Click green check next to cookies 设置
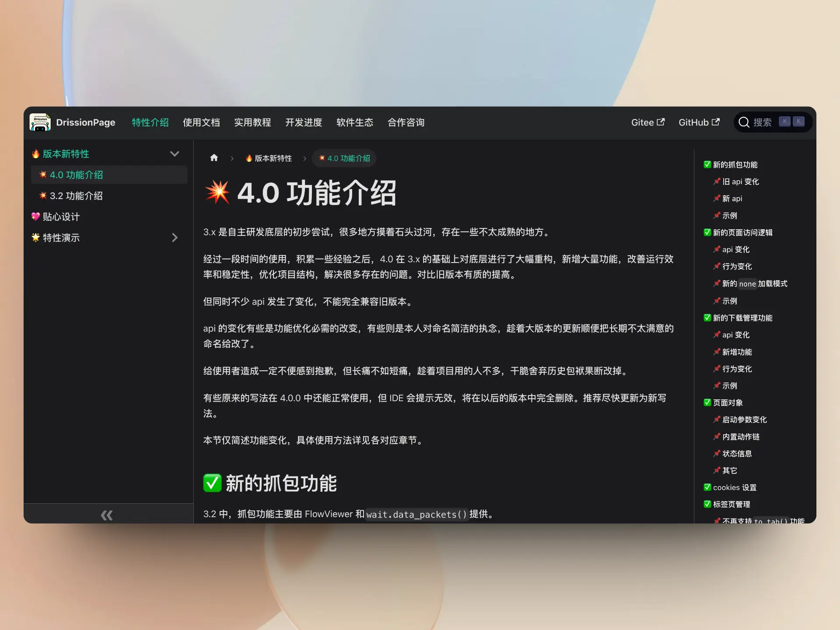Image resolution: width=840 pixels, height=630 pixels. 707,487
